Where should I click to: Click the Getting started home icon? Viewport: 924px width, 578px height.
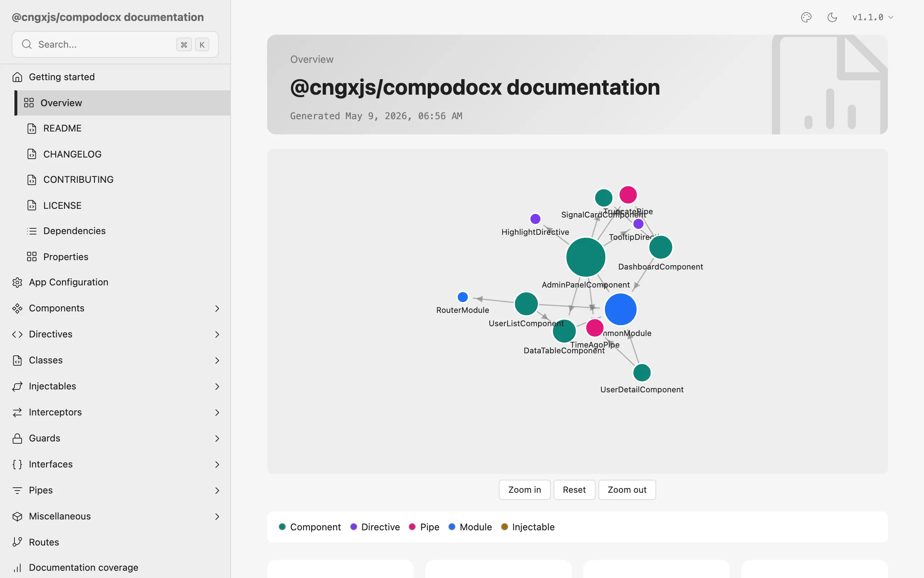point(17,77)
